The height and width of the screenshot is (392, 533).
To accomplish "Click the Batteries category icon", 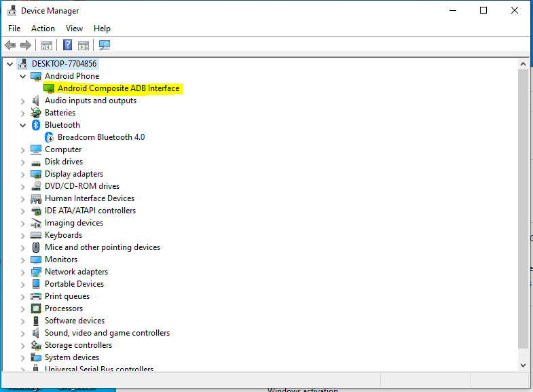I will click(x=36, y=113).
